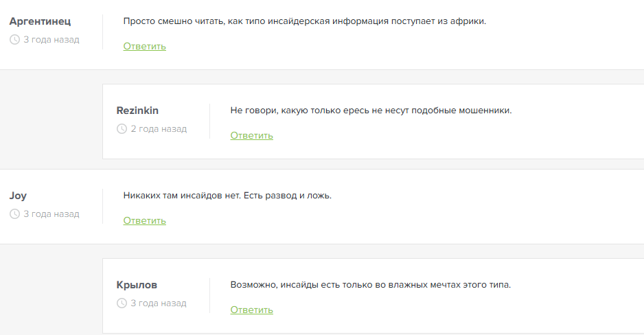Screen dimensions: 644x335
Task: Click the timestamp under Крылов's name
Action: click(x=158, y=303)
